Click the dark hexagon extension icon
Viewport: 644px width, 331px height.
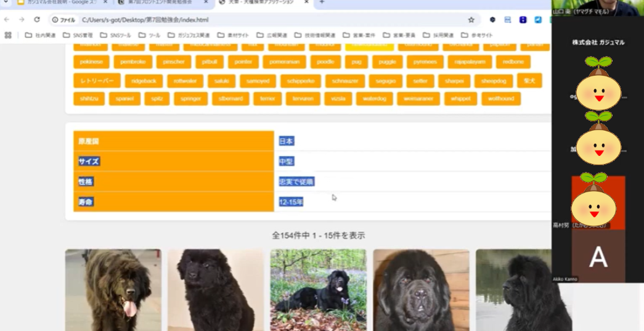492,20
